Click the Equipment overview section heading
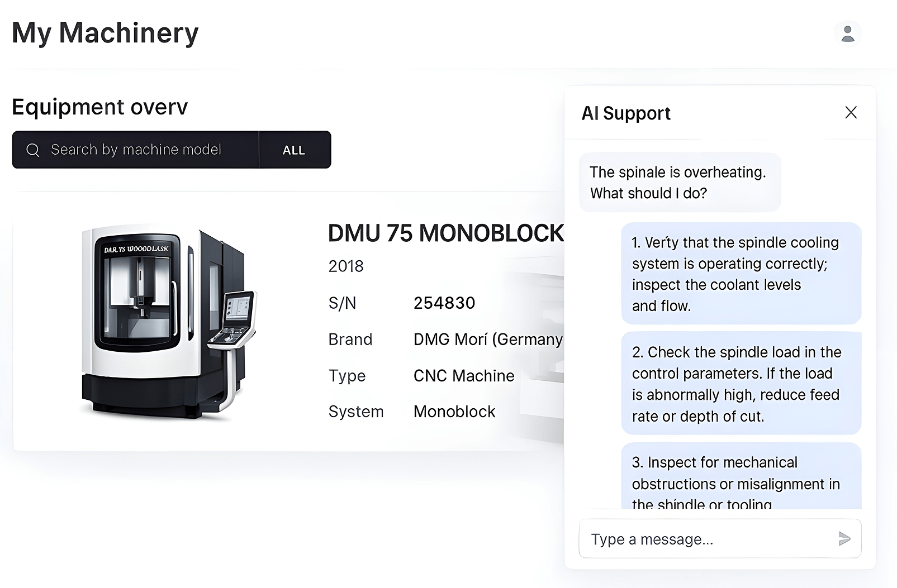 99,107
